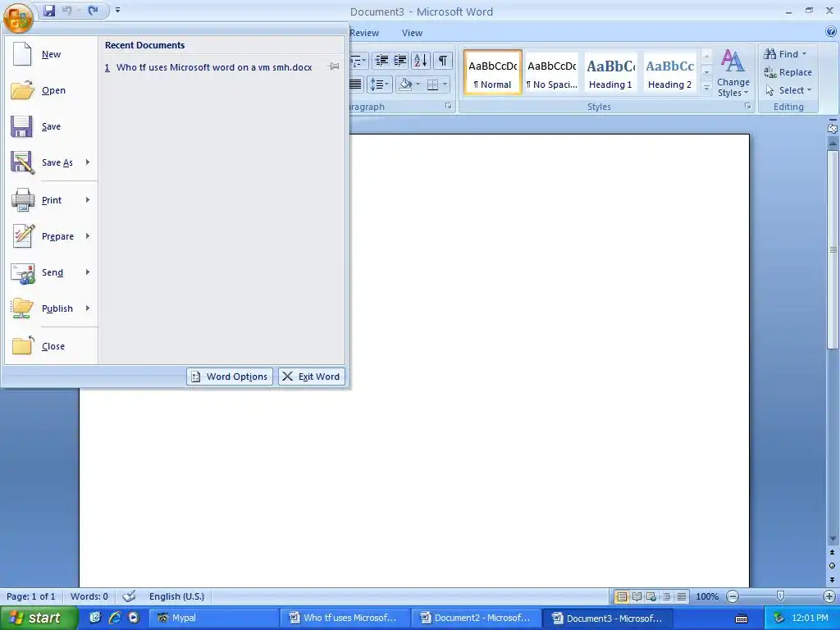Pin the recent document to the list
This screenshot has width=840, height=630.
click(334, 67)
